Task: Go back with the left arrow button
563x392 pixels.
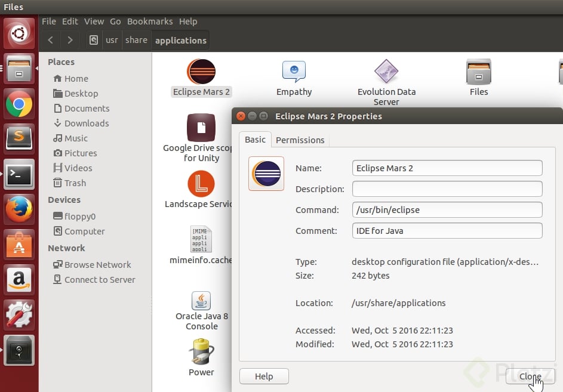Action: pyautogui.click(x=51, y=40)
